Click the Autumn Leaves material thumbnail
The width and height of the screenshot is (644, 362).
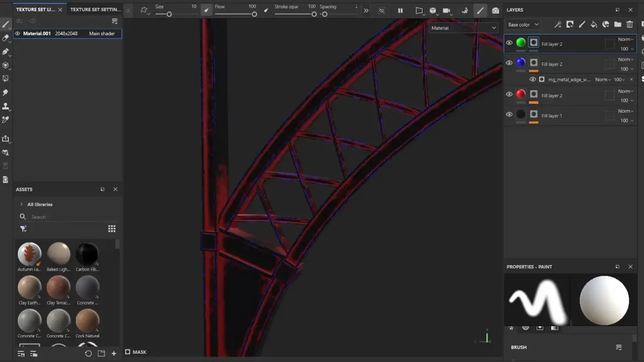click(x=30, y=254)
